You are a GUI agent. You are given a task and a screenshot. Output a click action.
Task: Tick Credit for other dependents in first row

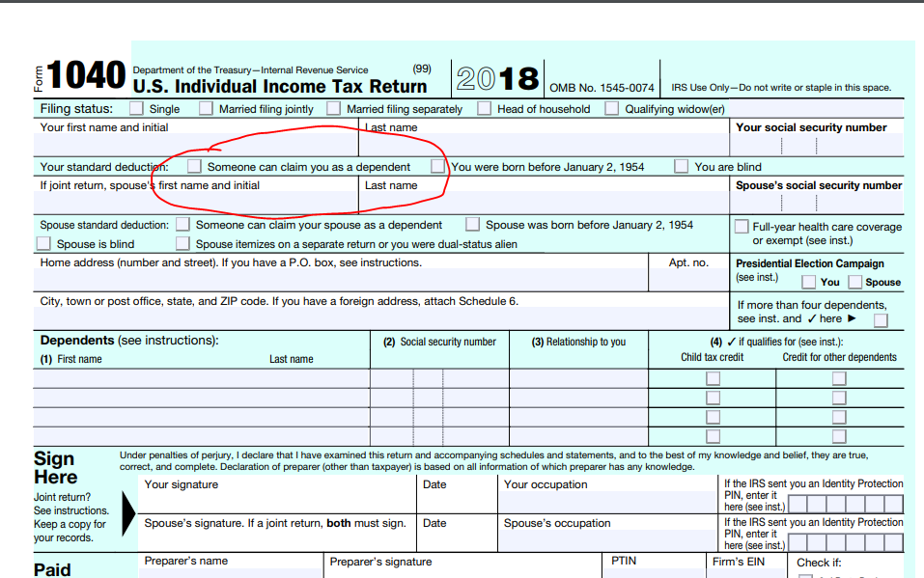click(x=839, y=378)
